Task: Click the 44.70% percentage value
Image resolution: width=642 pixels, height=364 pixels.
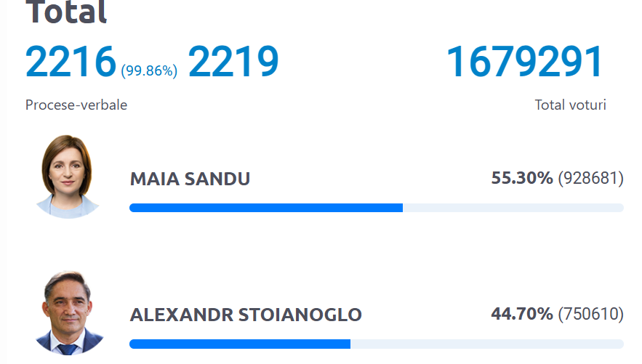Action: [x=522, y=315]
